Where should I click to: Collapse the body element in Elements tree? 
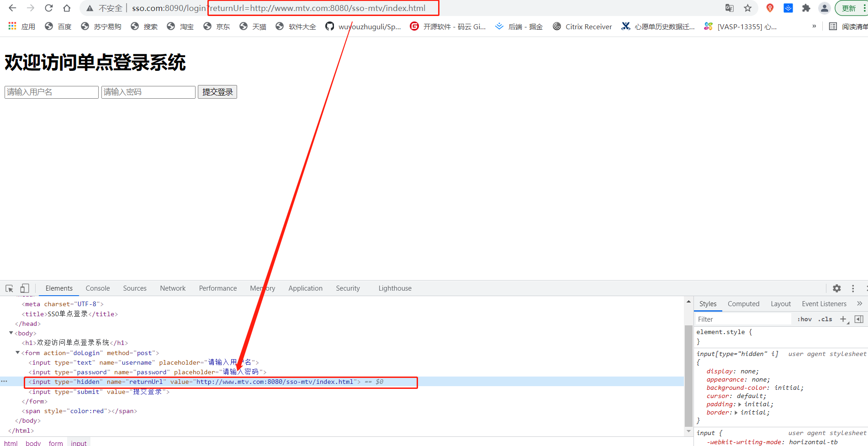tap(11, 333)
